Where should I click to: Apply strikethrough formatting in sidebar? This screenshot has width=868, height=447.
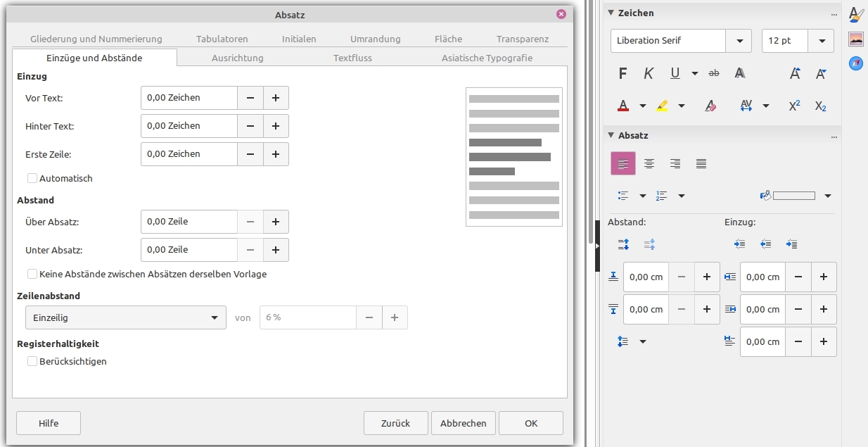[x=714, y=73]
